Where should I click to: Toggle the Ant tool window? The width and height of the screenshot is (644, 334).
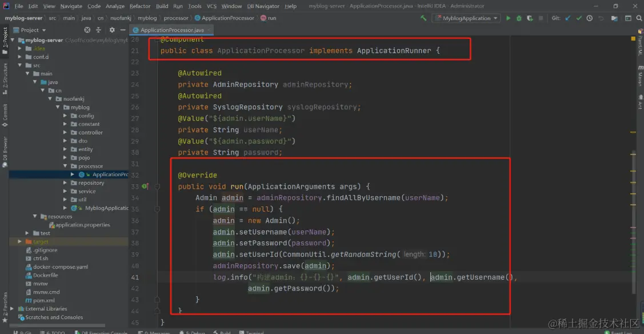tap(640, 102)
